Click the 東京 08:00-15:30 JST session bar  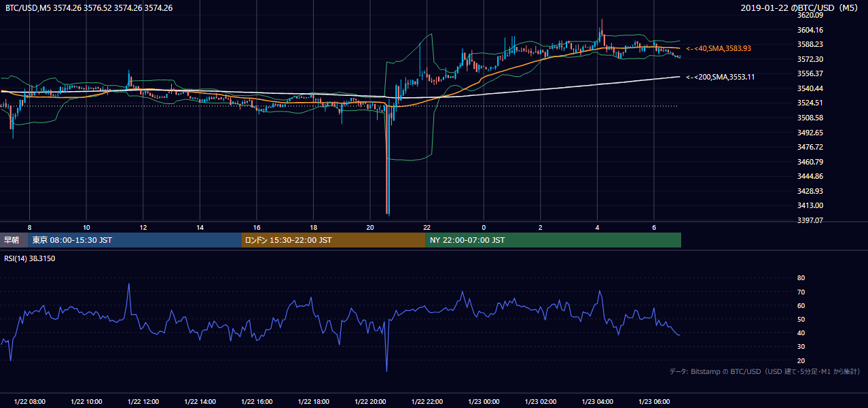coord(135,240)
